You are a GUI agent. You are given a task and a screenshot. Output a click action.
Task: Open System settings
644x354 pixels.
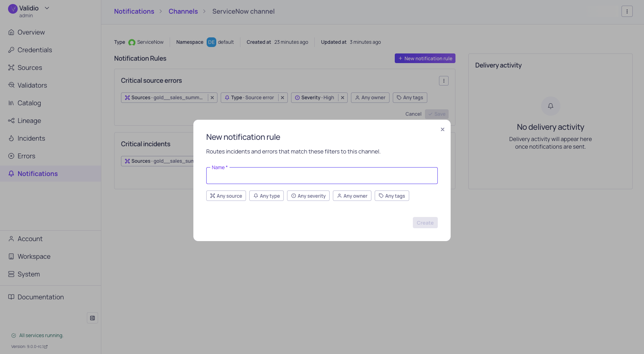point(51,274)
